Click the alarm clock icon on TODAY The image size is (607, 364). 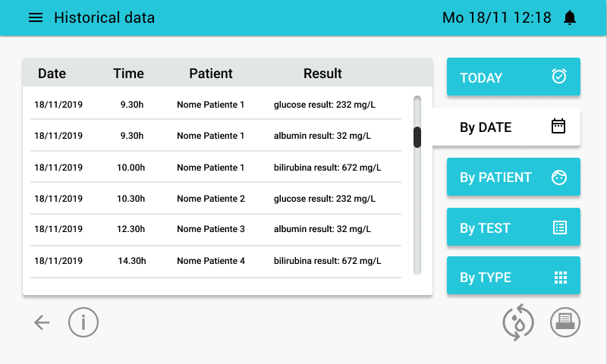tap(559, 76)
